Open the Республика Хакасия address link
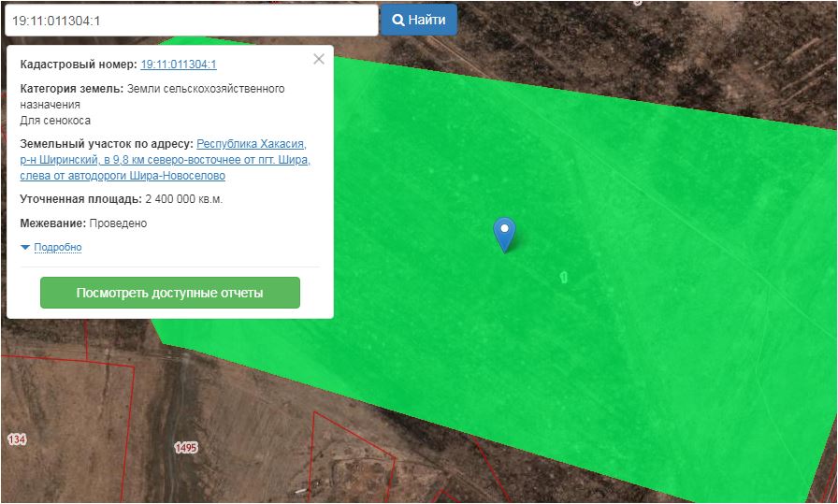The width and height of the screenshot is (838, 504). pos(166,159)
